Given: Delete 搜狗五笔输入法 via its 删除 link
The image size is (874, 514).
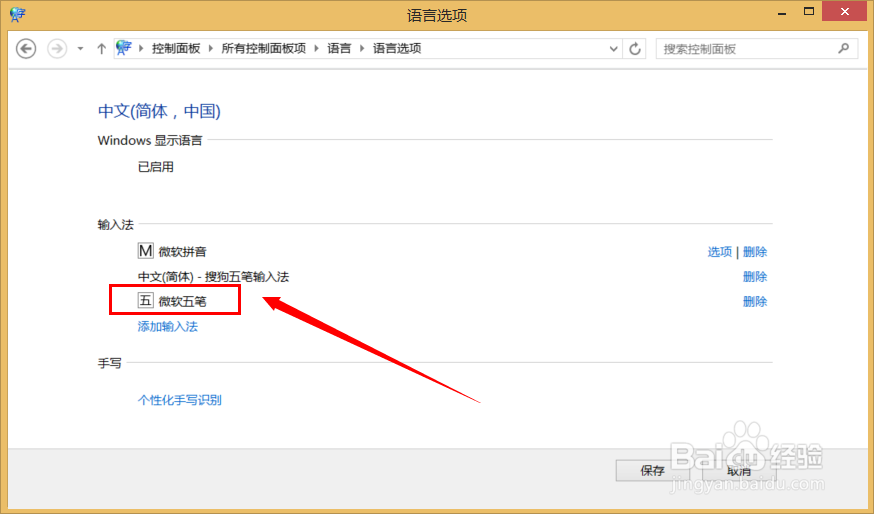Looking at the screenshot, I should point(755,277).
